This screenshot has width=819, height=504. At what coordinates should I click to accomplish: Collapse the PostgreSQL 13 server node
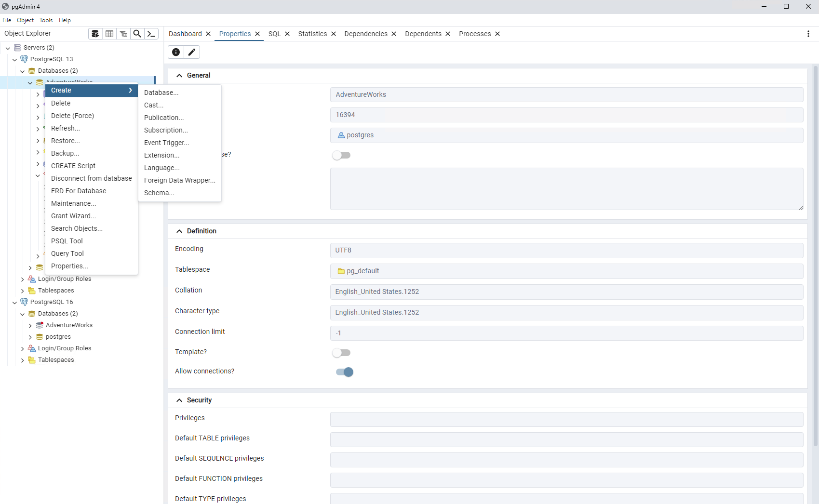[15, 59]
